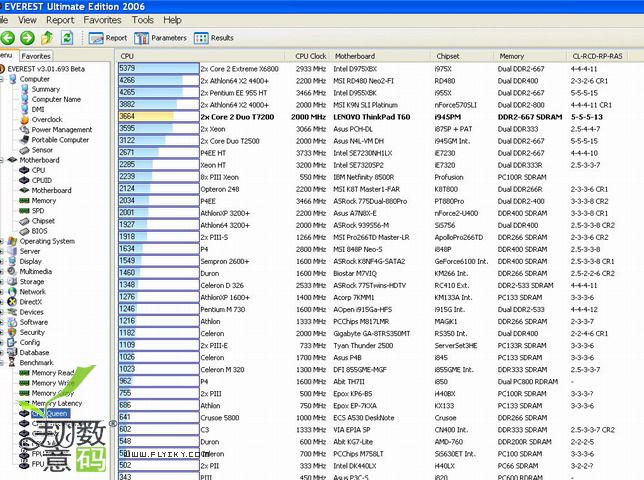Select the Computer tree node
The image size is (644, 480).
click(34, 79)
